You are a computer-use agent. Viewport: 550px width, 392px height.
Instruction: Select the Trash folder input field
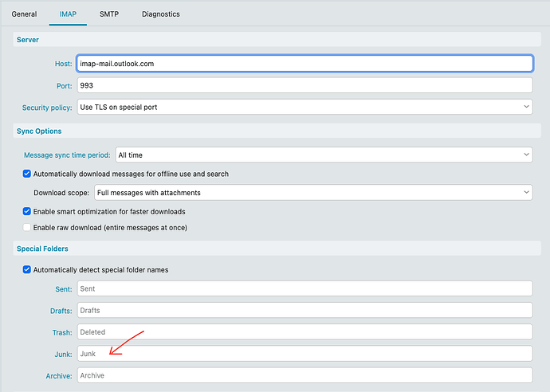pos(304,331)
